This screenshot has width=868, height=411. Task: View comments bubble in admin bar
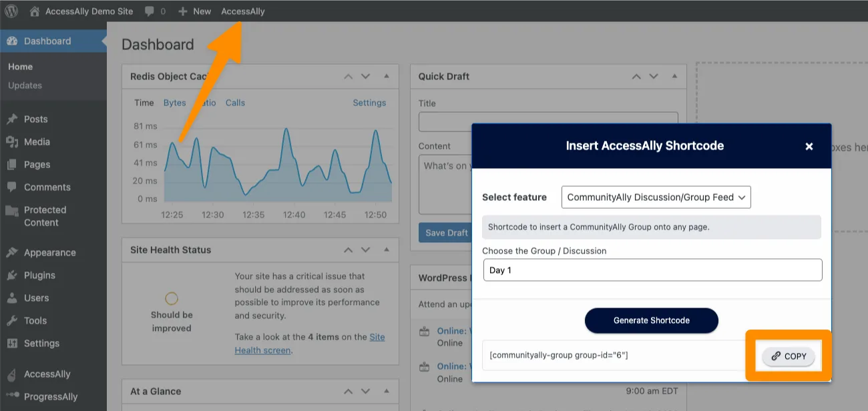point(154,11)
